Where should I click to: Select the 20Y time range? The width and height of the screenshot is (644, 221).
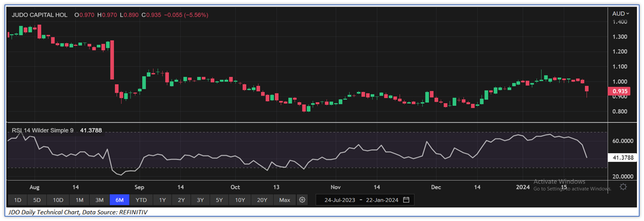tap(262, 200)
